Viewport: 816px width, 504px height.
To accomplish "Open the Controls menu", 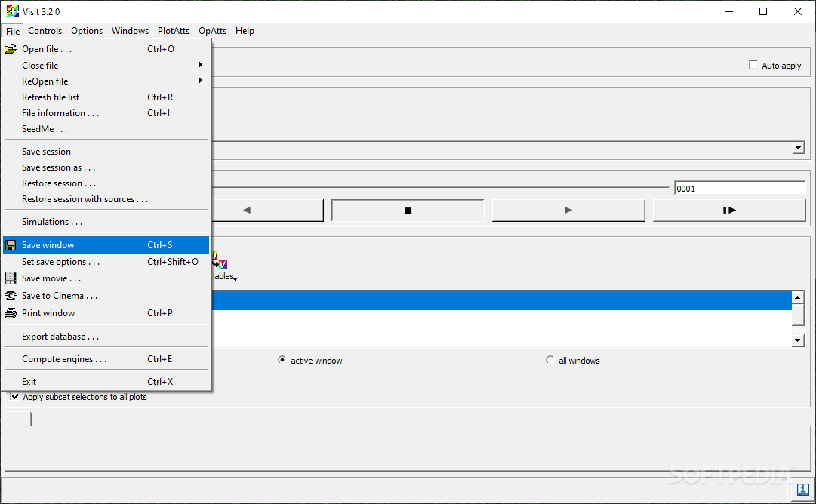I will click(45, 31).
